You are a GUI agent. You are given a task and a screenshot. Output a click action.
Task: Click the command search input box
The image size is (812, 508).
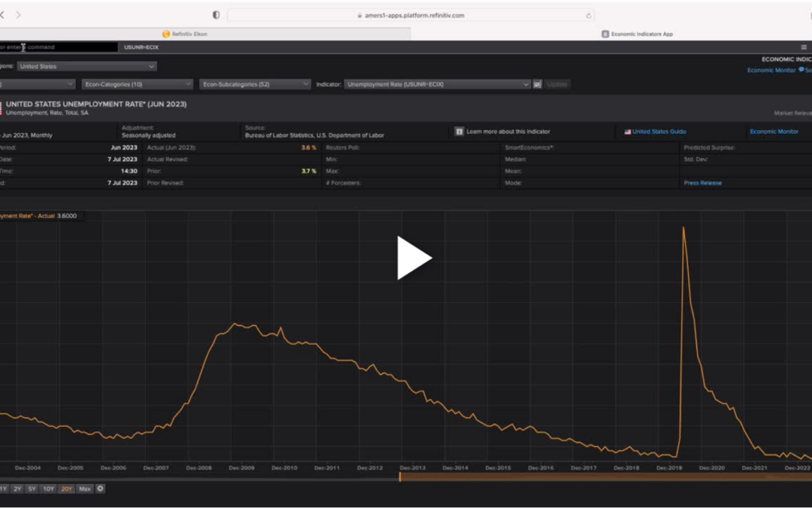pyautogui.click(x=59, y=47)
